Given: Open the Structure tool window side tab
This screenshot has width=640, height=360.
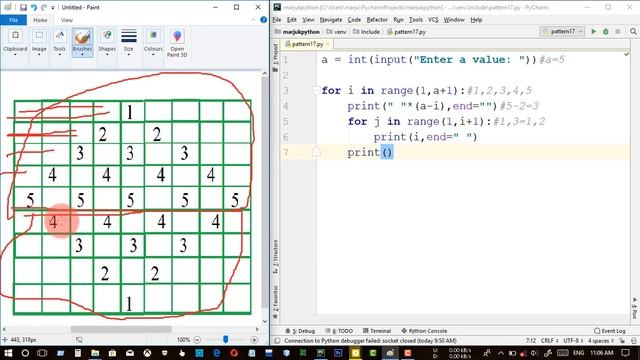Looking at the screenshot, I should [x=276, y=256].
